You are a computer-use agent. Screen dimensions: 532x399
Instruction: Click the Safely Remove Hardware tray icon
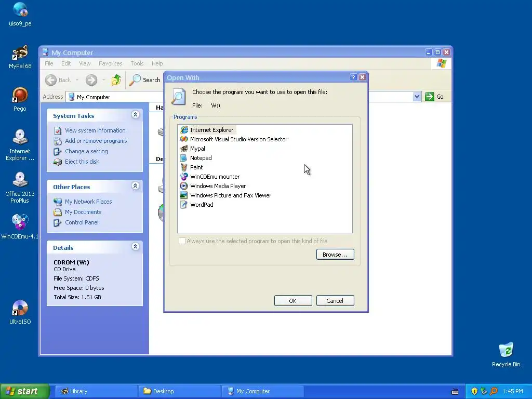[484, 391]
